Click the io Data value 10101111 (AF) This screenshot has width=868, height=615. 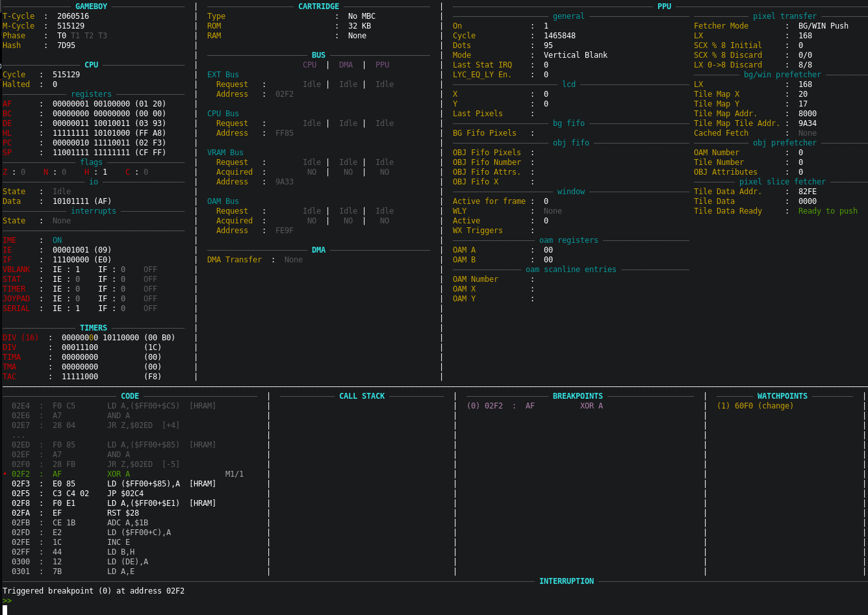pyautogui.click(x=82, y=201)
